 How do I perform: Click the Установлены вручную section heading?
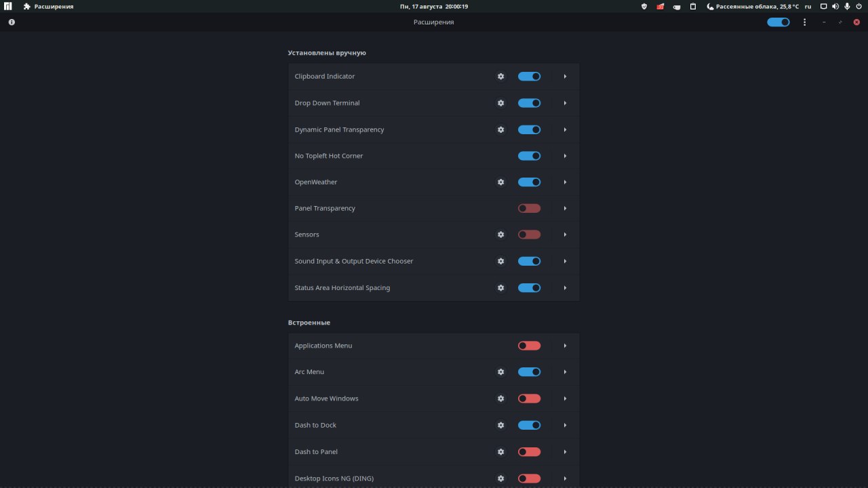(327, 53)
